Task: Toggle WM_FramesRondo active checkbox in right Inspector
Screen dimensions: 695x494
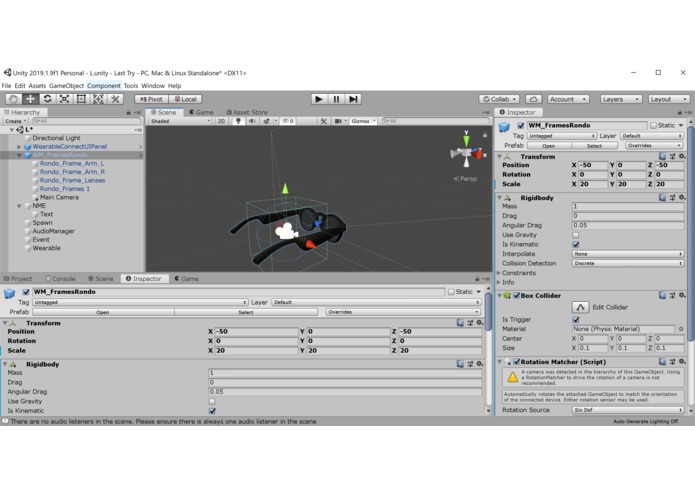Action: 521,126
